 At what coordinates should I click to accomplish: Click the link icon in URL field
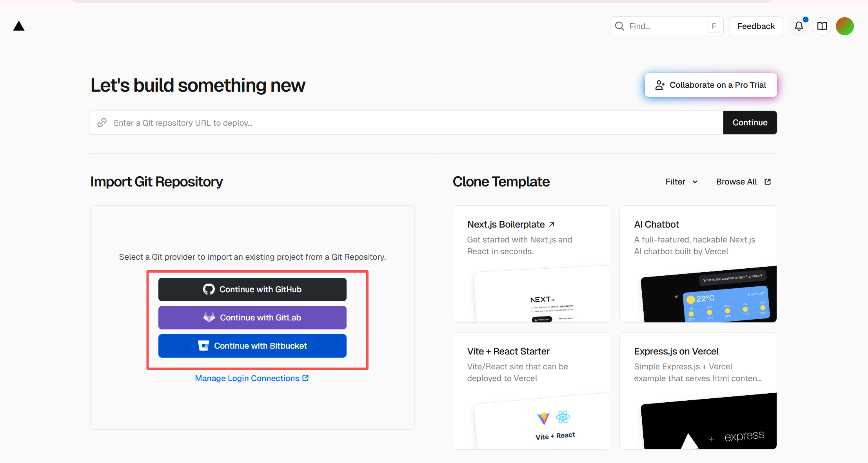tap(102, 123)
